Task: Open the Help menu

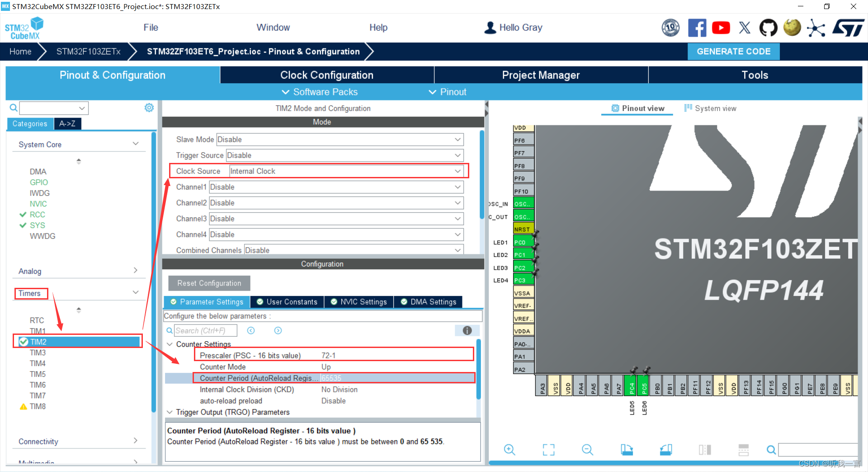Action: [378, 28]
